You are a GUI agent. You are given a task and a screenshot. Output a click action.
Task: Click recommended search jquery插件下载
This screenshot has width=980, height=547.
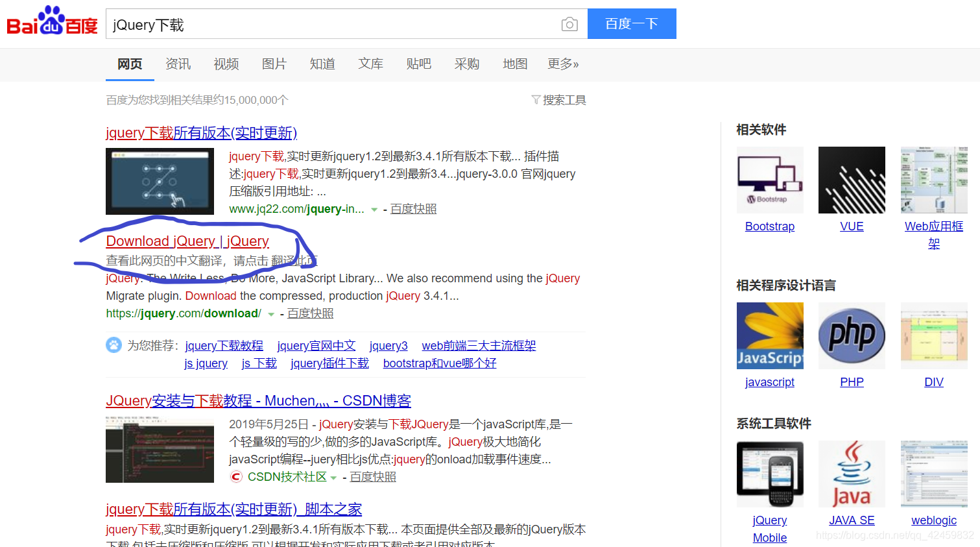(x=329, y=363)
